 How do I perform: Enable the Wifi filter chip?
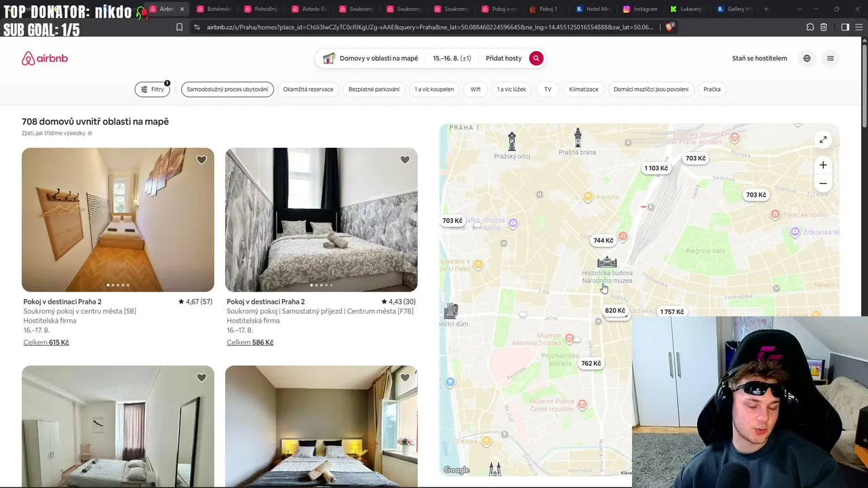475,89
